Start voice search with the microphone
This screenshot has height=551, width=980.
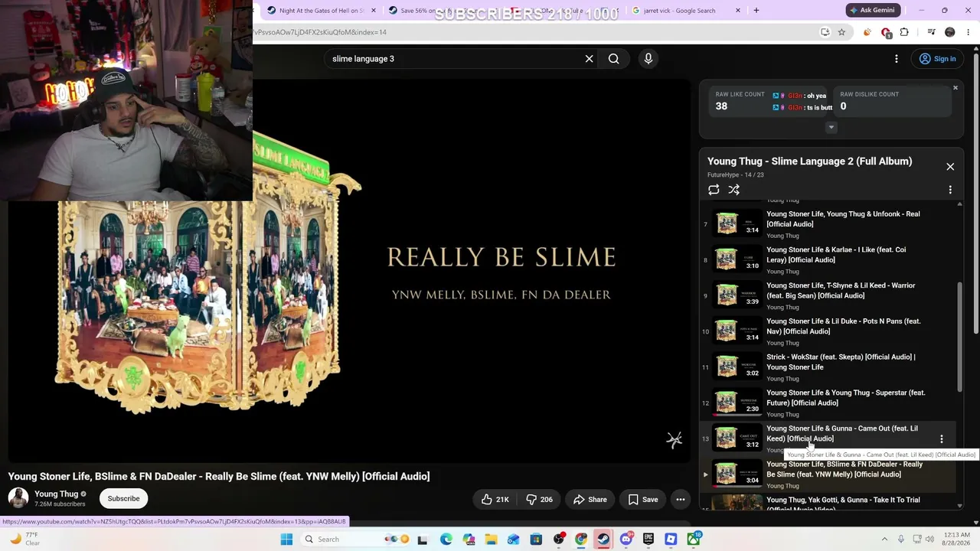tap(648, 59)
